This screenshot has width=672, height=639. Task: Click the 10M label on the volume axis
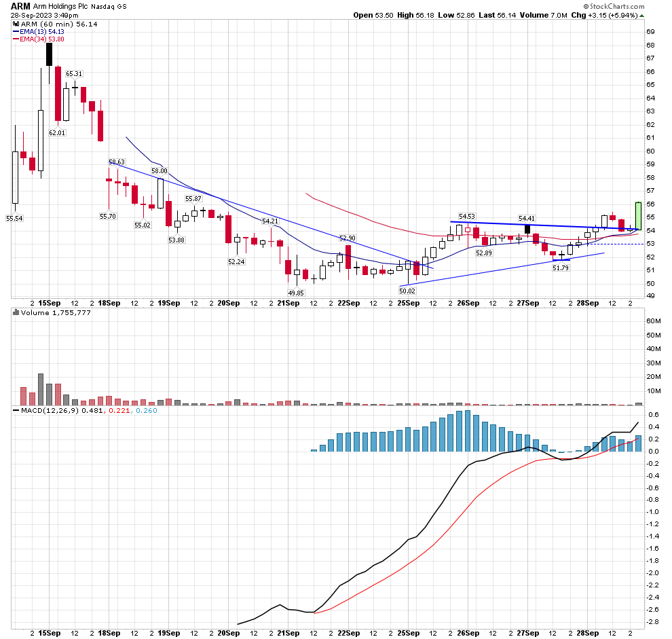pos(654,390)
